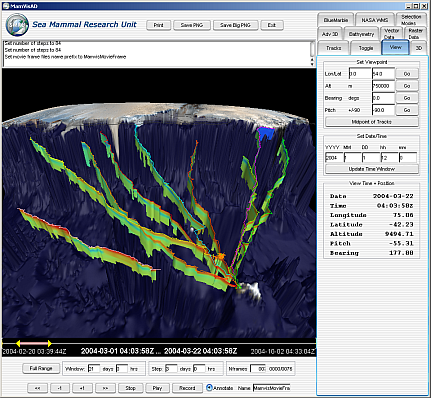Click the pink time window bar

coord(34,343)
